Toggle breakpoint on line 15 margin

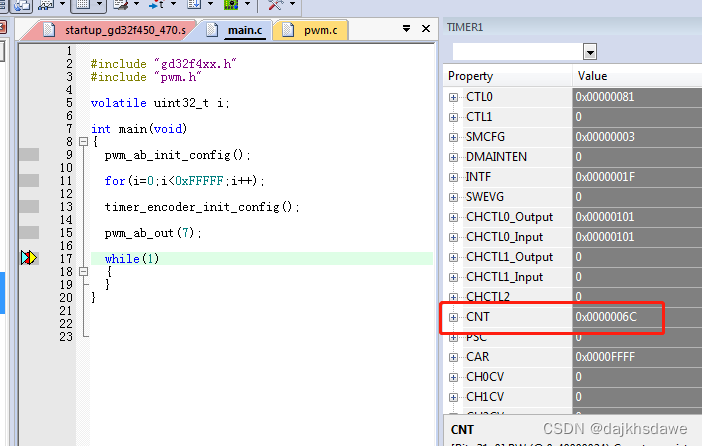tap(29, 233)
